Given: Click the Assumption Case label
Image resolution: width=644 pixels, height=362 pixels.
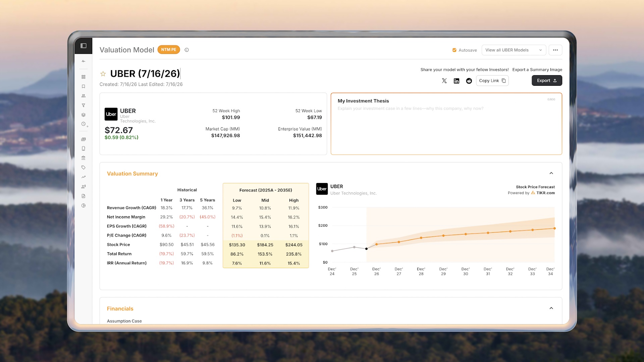Looking at the screenshot, I should [x=124, y=321].
